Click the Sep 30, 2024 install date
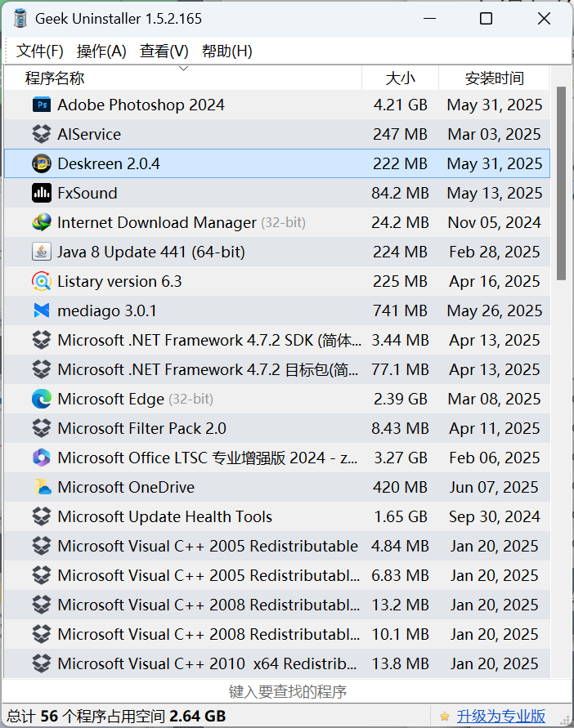 (495, 516)
